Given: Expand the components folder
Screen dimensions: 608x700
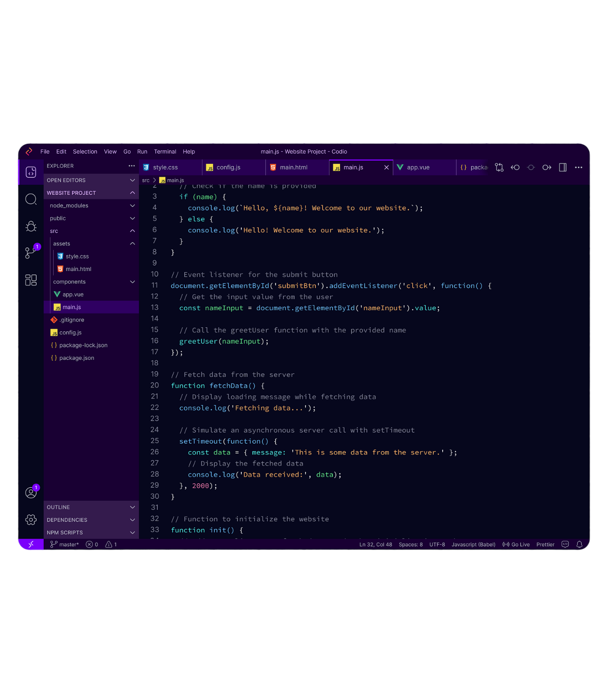Looking at the screenshot, I should [x=91, y=282].
